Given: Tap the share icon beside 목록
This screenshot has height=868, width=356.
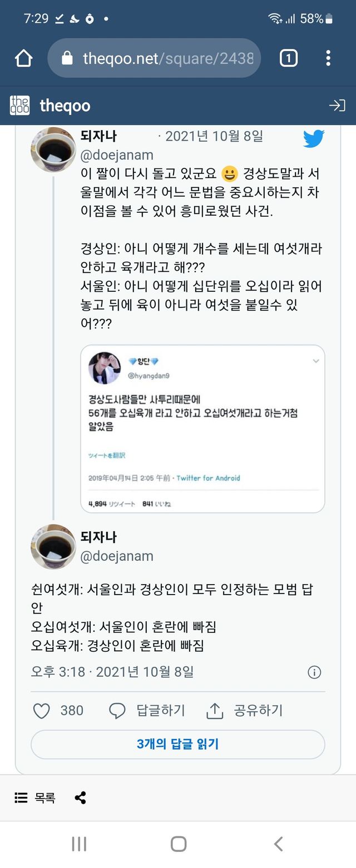Looking at the screenshot, I should [x=80, y=798].
